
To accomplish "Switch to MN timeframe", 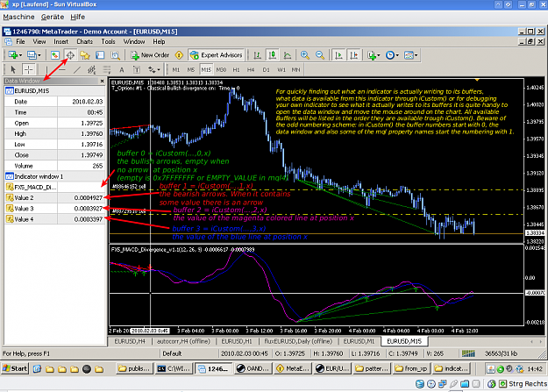I will 296,70.
